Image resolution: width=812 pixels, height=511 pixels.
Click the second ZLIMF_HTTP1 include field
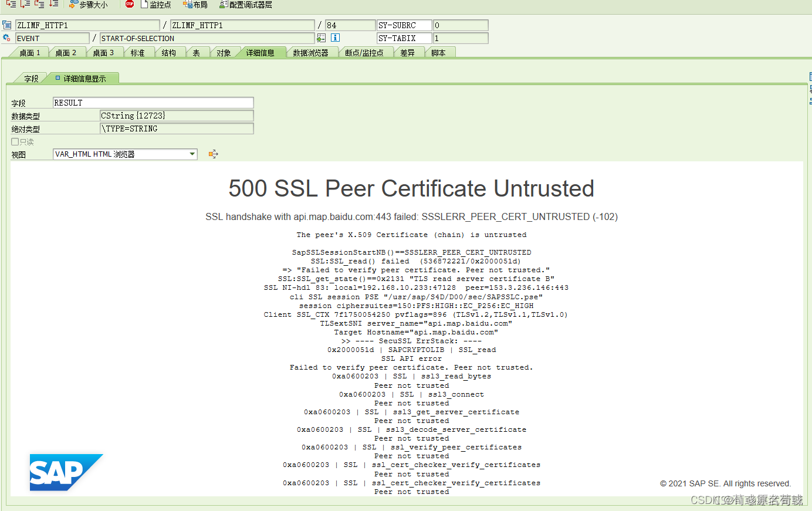click(x=242, y=25)
